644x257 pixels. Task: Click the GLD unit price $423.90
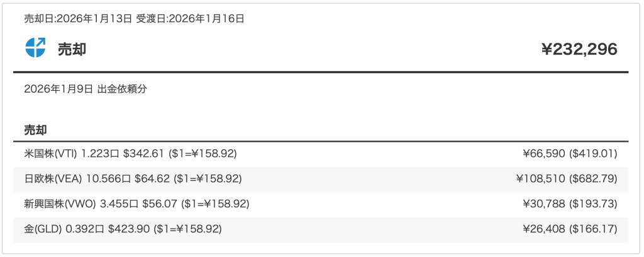(128, 229)
